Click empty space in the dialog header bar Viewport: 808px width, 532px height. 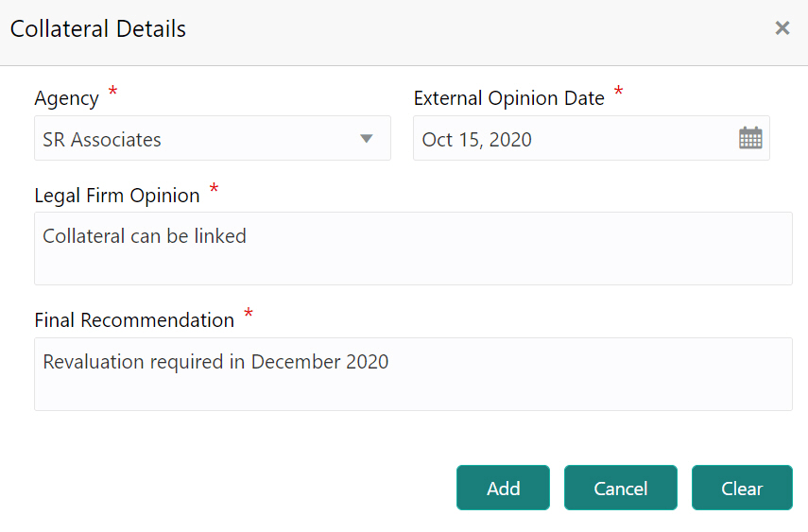473,29
